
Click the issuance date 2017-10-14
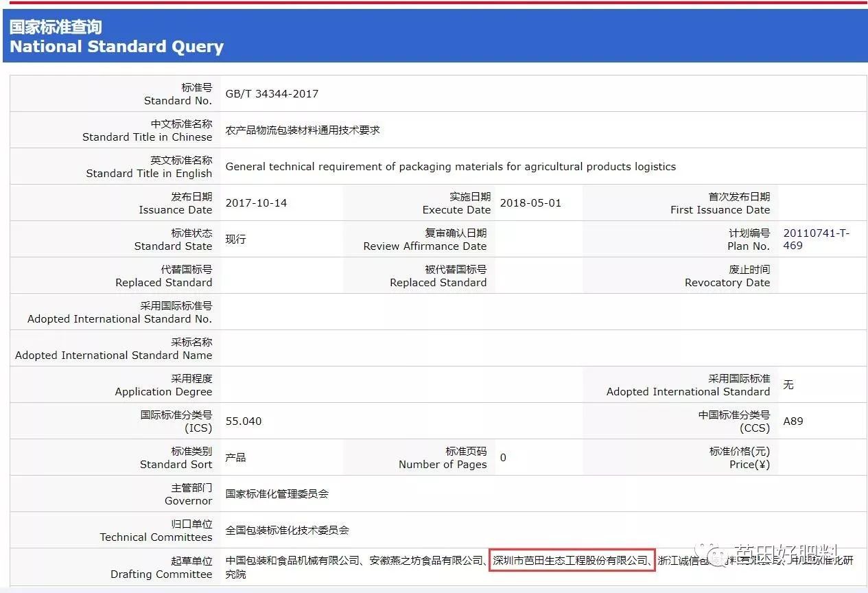[x=256, y=203]
